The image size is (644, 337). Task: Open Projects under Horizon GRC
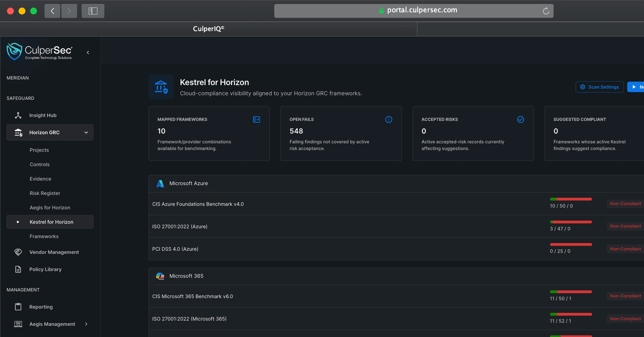pos(39,150)
